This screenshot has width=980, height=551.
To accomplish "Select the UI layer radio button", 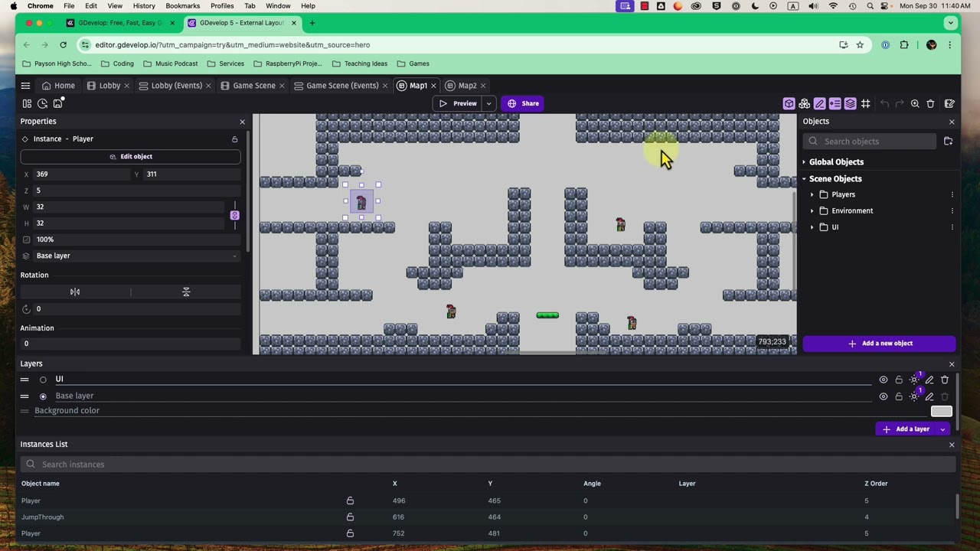I will (43, 380).
